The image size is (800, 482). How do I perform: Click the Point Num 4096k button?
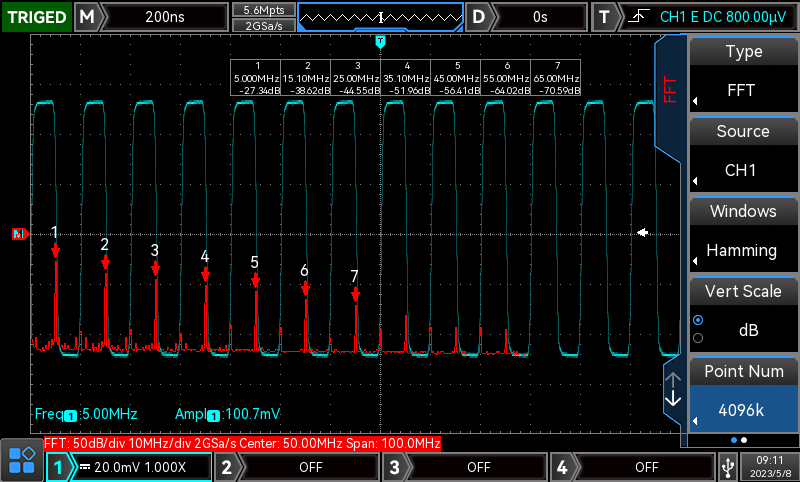[x=743, y=410]
